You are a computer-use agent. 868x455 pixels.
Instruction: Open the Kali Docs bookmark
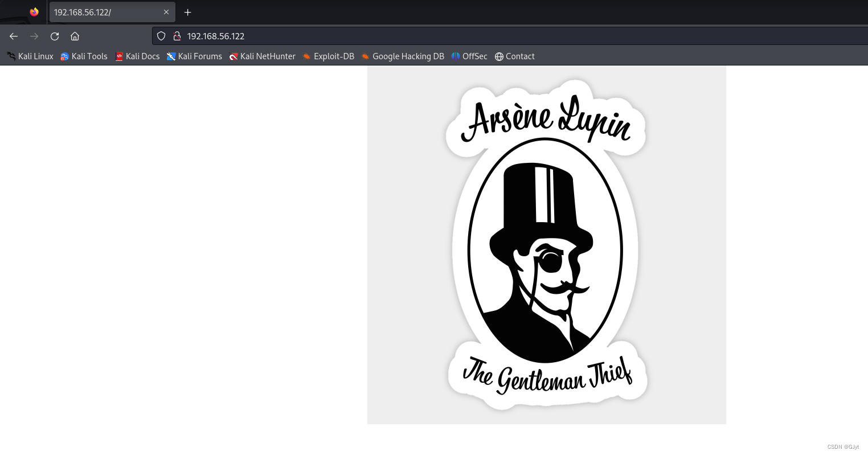click(137, 56)
